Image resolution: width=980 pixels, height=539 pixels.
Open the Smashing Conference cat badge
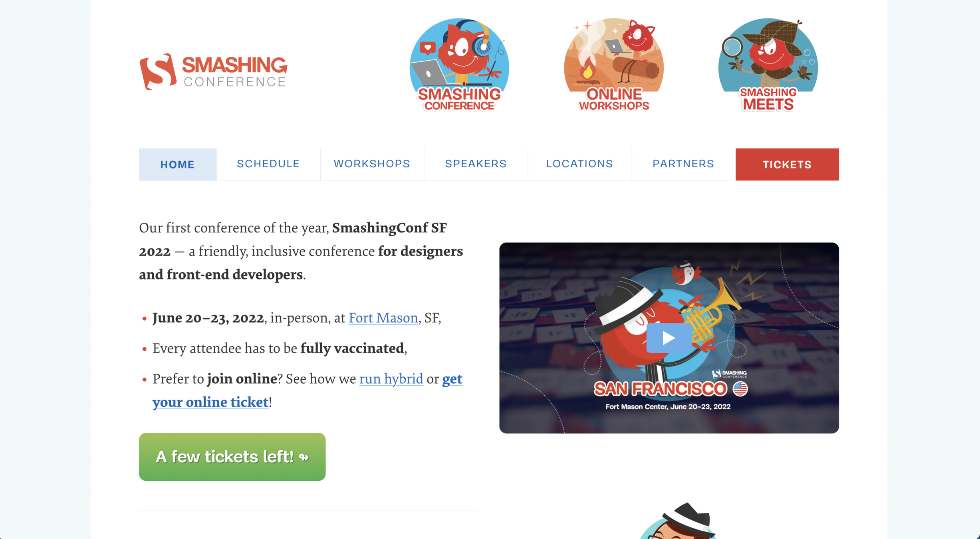pos(459,65)
